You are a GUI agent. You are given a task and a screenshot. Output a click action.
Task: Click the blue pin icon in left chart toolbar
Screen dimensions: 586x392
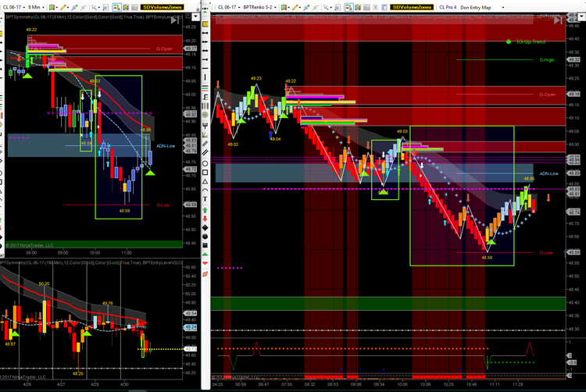tap(75, 7)
